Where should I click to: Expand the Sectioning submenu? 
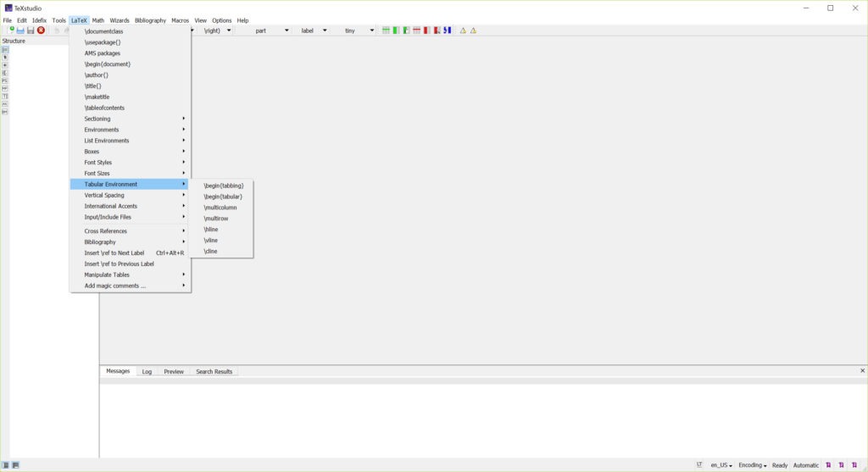(130, 119)
